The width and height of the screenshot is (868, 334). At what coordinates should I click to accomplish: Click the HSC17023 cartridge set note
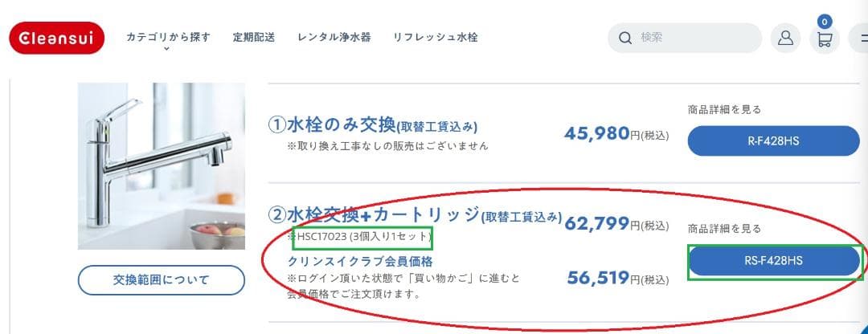point(363,237)
